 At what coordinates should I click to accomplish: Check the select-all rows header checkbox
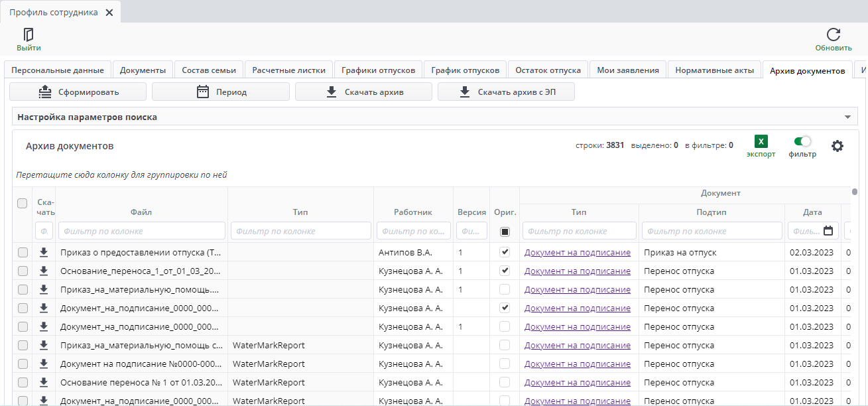click(x=23, y=204)
